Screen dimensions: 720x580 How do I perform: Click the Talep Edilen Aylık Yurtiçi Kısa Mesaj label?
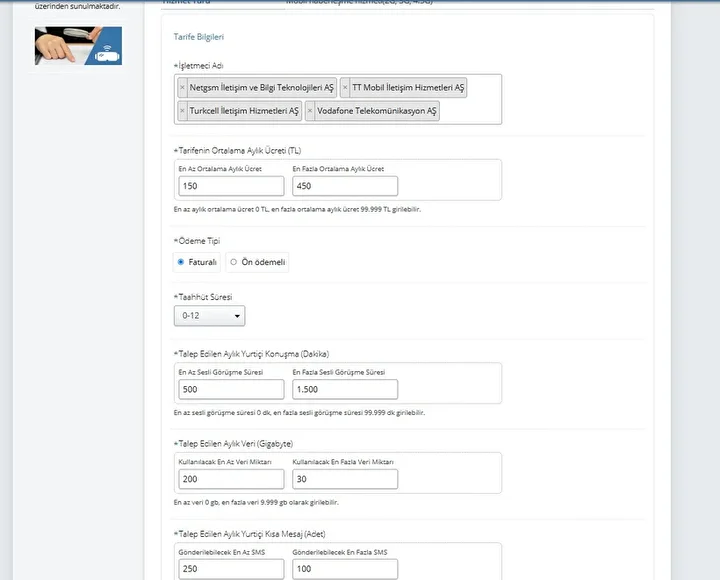[x=249, y=534]
